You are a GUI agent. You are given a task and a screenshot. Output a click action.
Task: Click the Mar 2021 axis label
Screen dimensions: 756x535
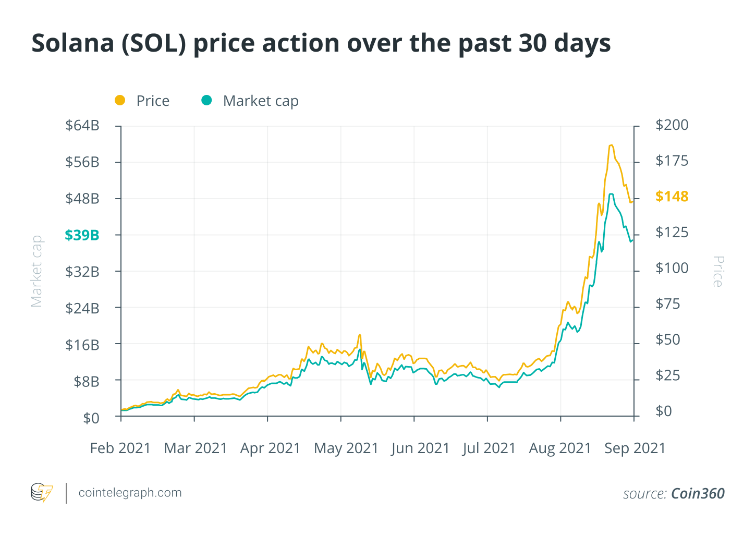tap(196, 448)
